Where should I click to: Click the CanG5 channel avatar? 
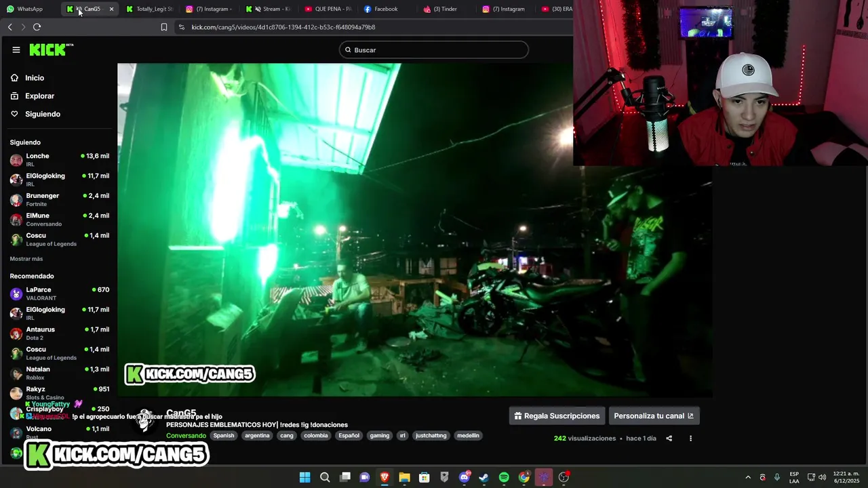(x=144, y=421)
